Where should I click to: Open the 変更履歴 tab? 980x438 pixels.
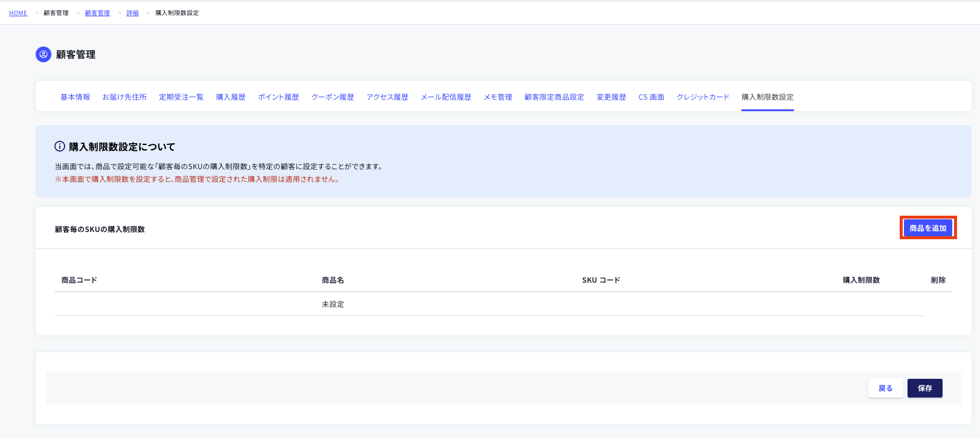pyautogui.click(x=612, y=97)
